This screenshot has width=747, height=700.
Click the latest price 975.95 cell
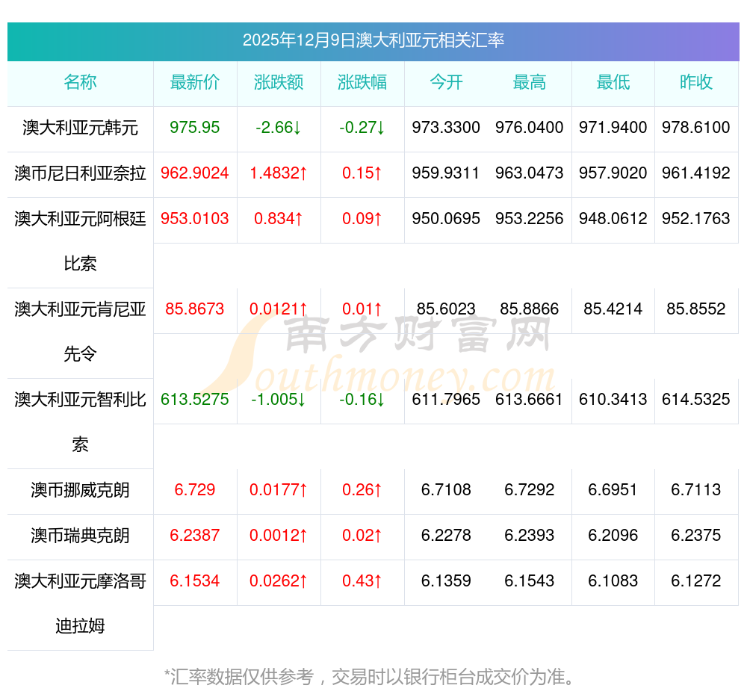click(x=195, y=128)
